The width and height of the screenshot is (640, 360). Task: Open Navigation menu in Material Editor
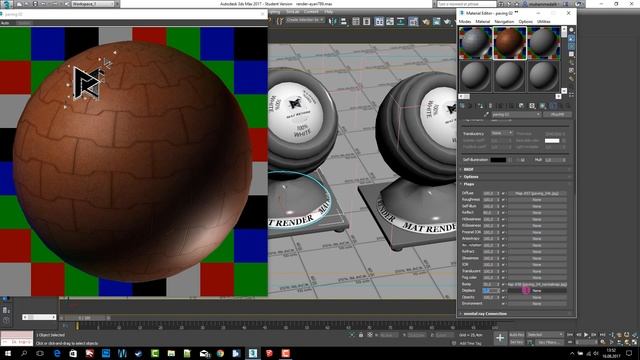pos(504,21)
